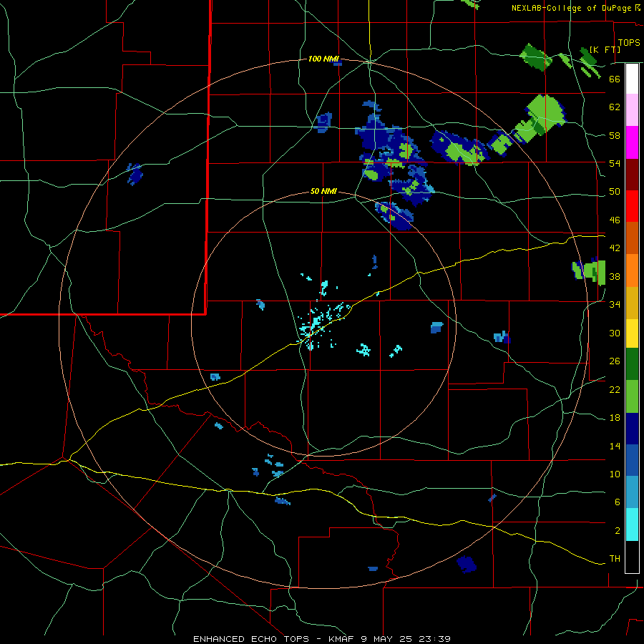Click the 54 legend value
This screenshot has height=644, width=644.
[x=615, y=163]
